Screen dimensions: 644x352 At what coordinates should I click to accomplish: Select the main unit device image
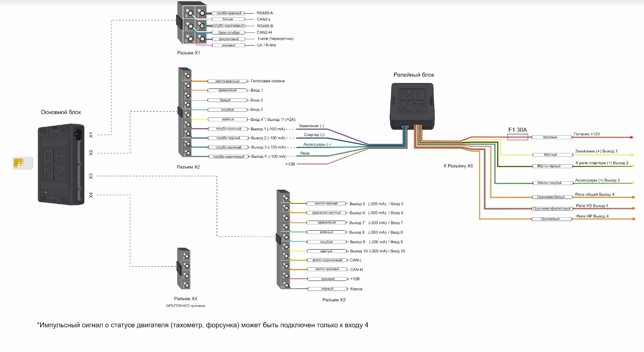pyautogui.click(x=61, y=164)
